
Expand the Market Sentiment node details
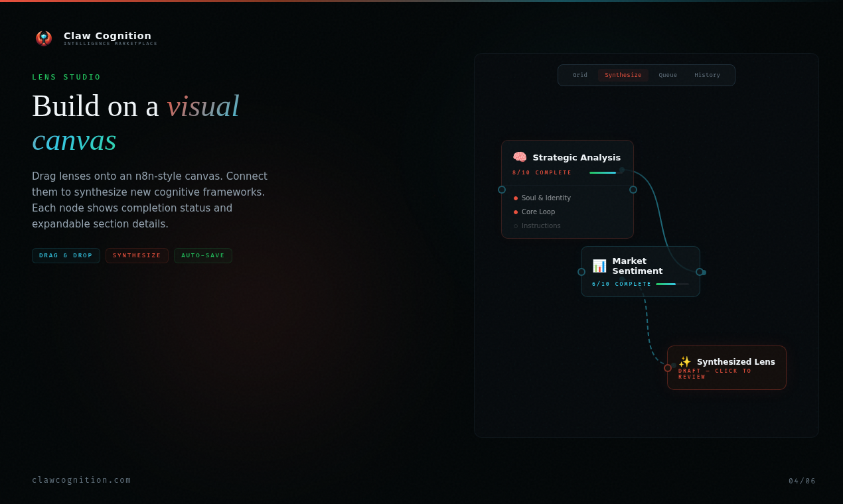(640, 271)
